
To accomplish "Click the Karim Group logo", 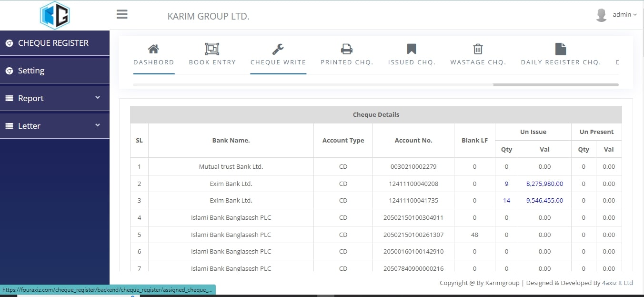I will click(55, 15).
